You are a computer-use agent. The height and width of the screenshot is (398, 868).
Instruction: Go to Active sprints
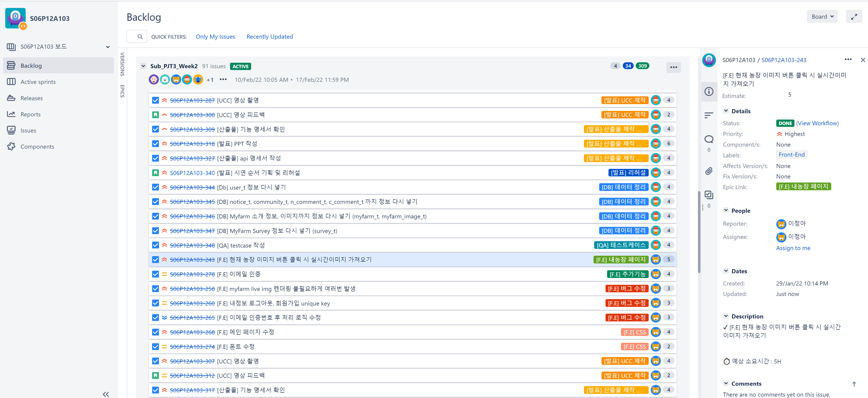[38, 82]
